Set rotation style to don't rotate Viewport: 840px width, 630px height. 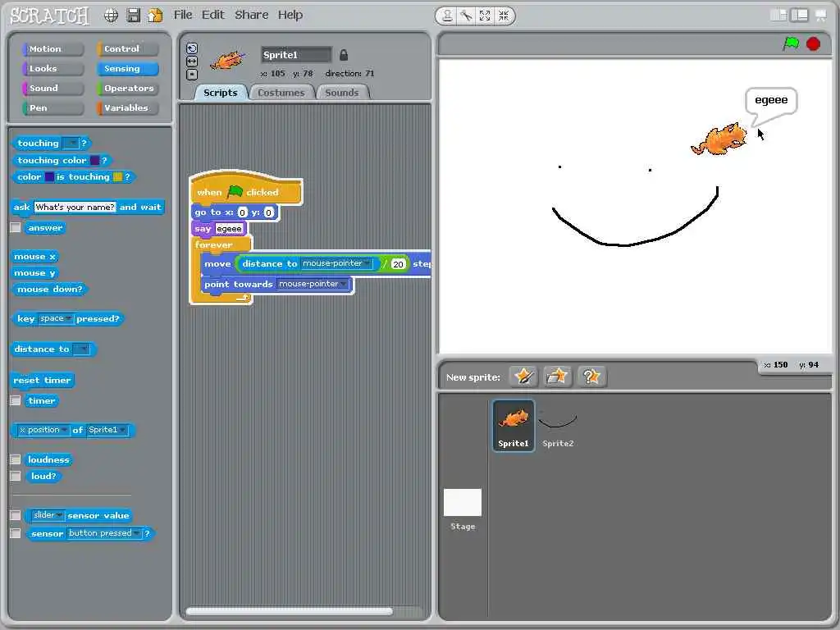(x=192, y=75)
